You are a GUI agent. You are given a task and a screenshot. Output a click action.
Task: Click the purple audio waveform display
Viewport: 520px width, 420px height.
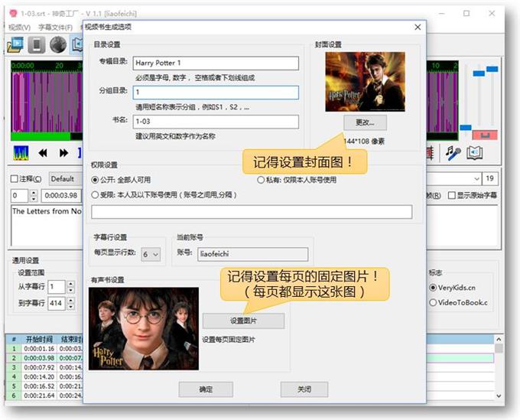[47, 102]
